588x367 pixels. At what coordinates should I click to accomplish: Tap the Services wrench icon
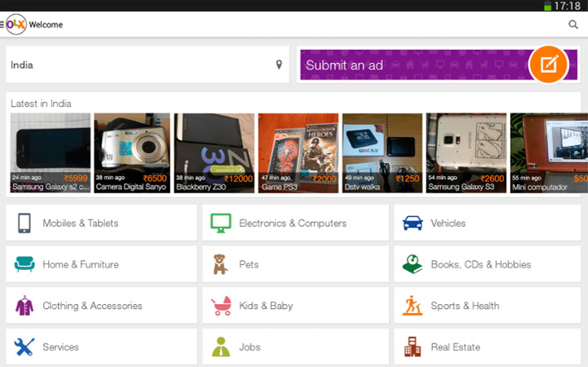pyautogui.click(x=24, y=347)
